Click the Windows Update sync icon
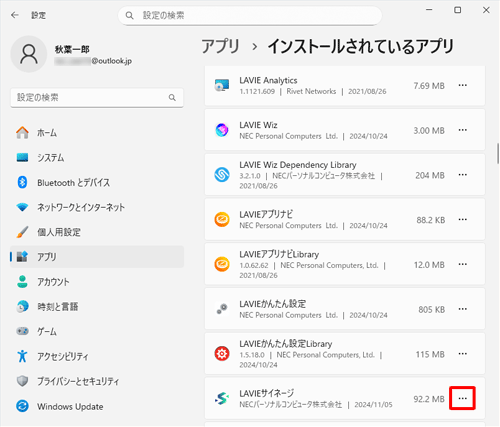 point(22,406)
